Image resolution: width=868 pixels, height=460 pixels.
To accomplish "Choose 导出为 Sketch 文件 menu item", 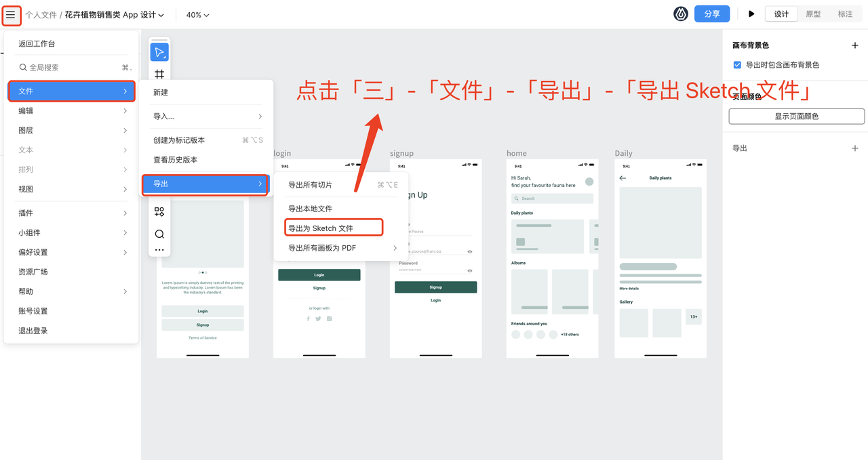I will 321,228.
